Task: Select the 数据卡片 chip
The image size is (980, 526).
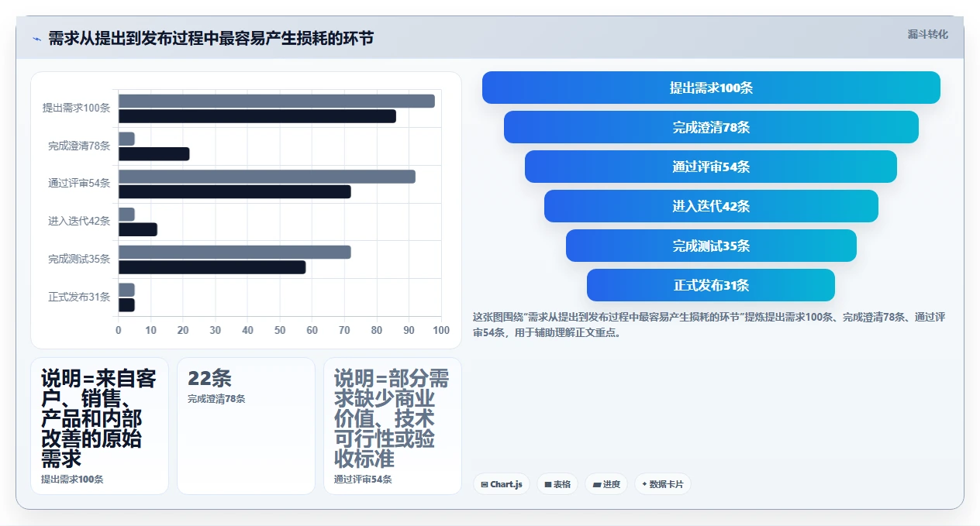Action: pos(663,484)
